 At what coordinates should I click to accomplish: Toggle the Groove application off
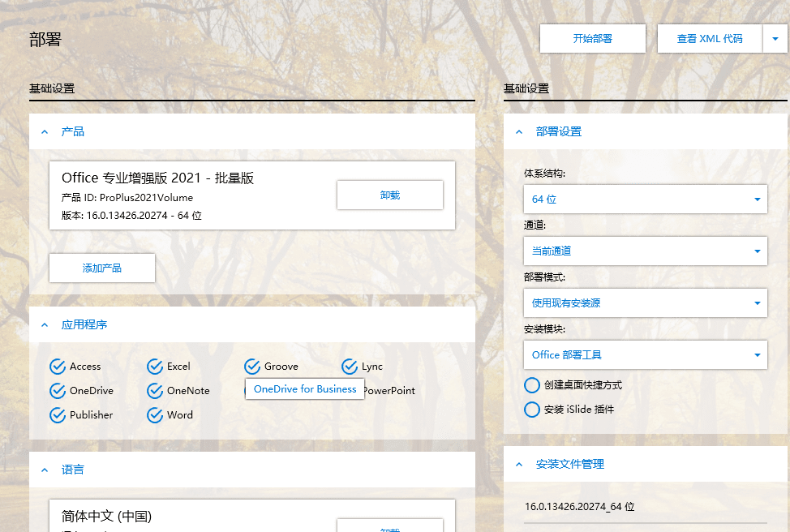tap(251, 366)
